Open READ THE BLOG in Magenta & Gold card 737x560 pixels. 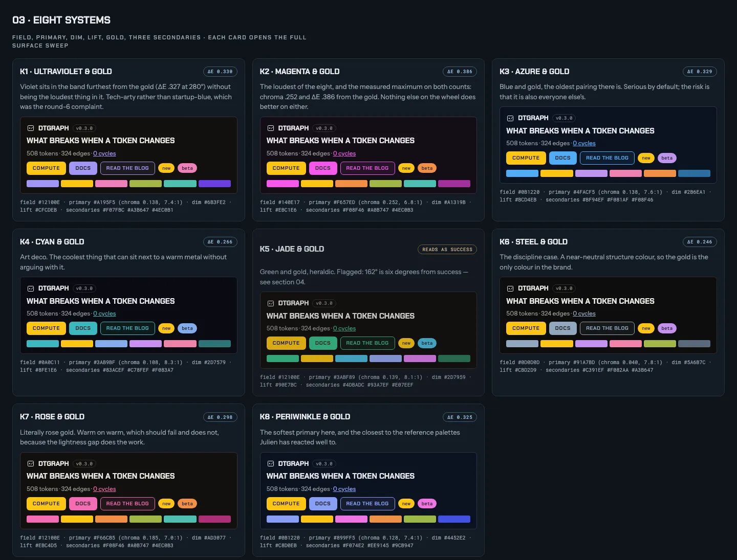(x=367, y=168)
